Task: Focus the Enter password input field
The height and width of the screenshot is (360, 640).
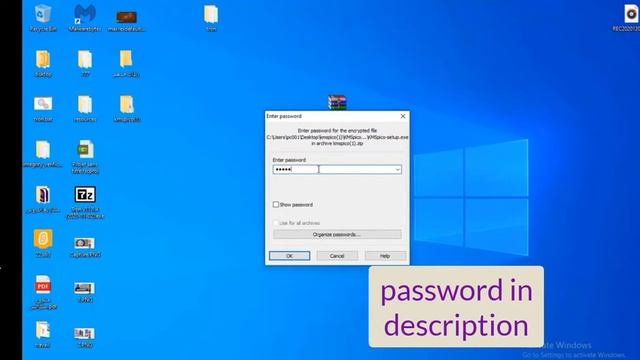Action: (337, 169)
